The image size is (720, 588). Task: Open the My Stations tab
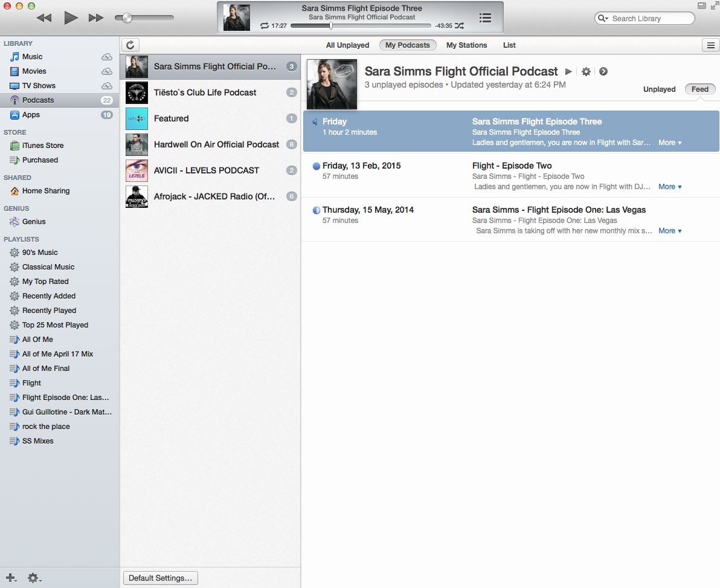click(466, 45)
